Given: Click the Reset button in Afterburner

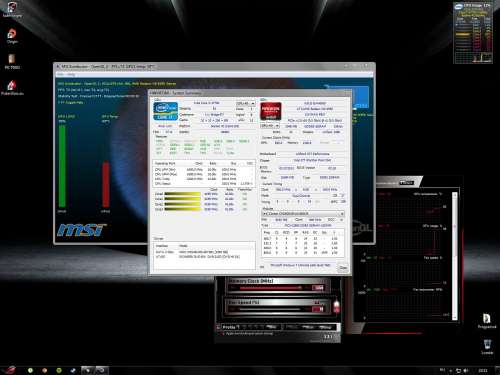Looking at the screenshot, I should (x=308, y=327).
